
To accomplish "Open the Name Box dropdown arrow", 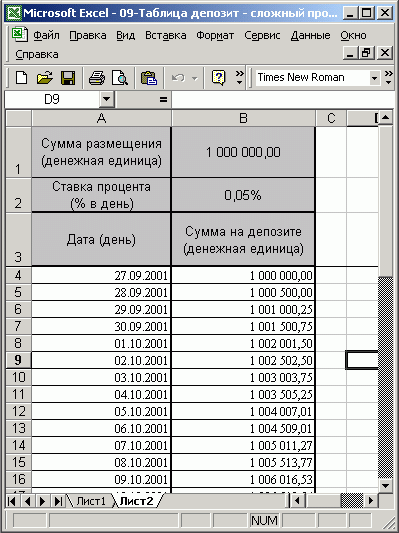I will [106, 100].
